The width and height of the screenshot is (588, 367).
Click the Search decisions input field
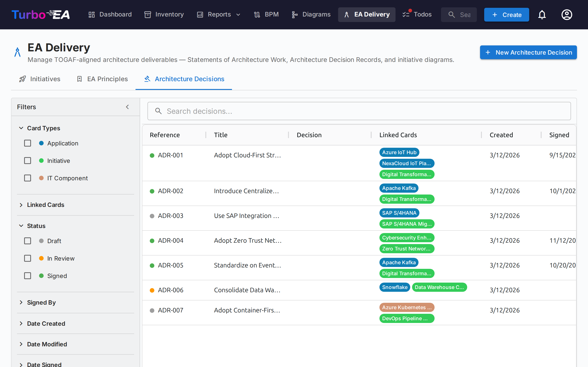(x=359, y=111)
